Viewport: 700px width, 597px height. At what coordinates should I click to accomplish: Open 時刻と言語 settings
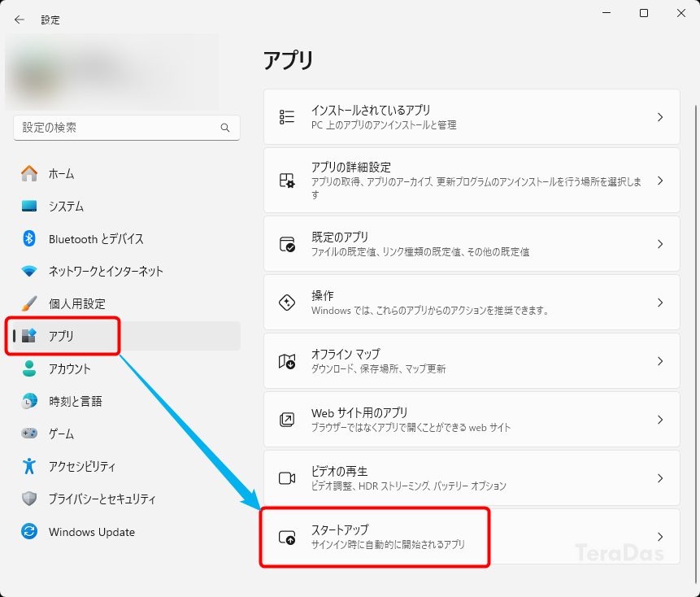[x=127, y=401]
